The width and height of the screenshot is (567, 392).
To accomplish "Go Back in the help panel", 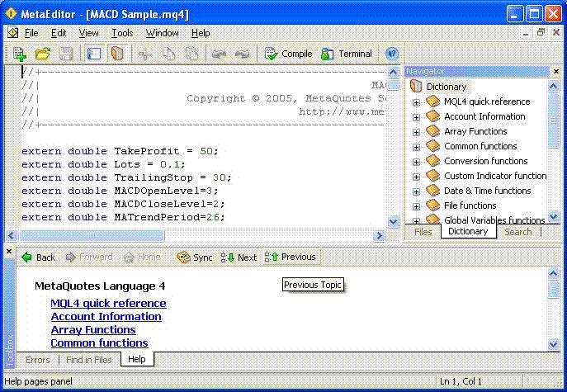I will pyautogui.click(x=38, y=257).
